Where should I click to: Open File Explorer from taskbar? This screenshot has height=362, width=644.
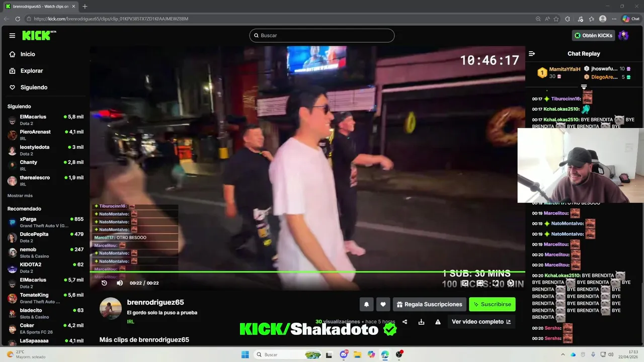point(357,354)
